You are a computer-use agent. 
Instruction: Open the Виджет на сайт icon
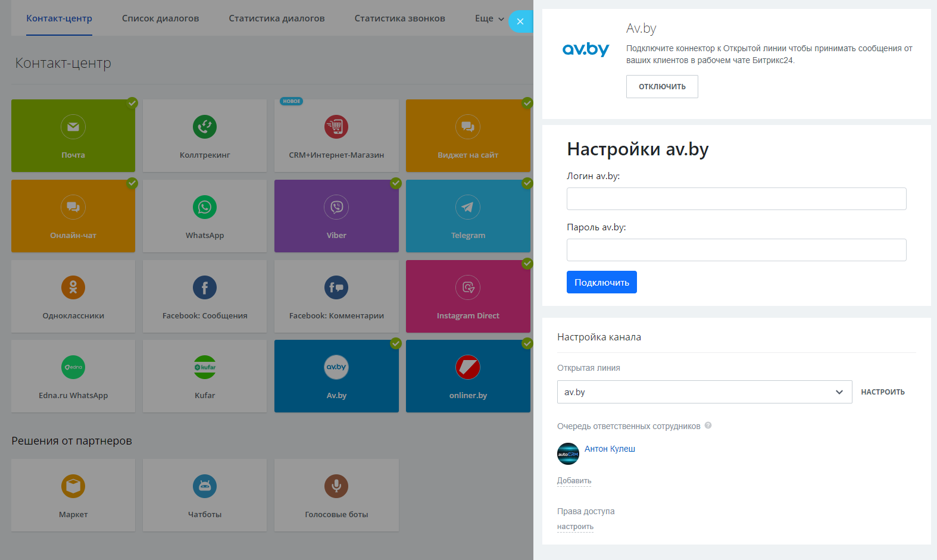[x=468, y=127]
